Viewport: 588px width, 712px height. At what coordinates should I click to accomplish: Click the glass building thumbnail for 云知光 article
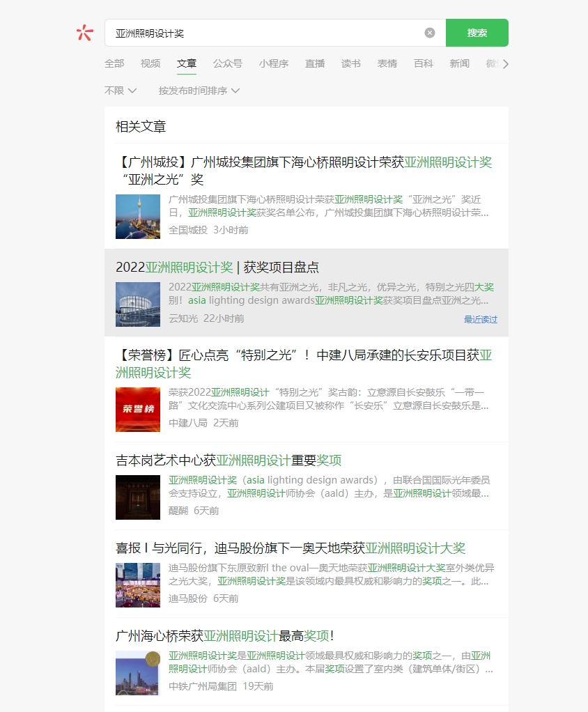[x=138, y=304]
